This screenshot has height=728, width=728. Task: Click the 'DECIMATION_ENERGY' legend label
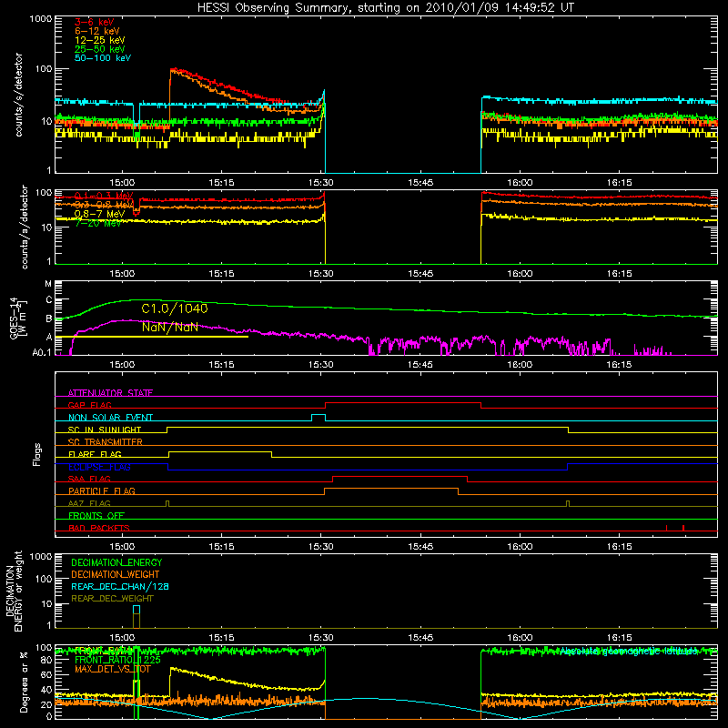coord(116,562)
